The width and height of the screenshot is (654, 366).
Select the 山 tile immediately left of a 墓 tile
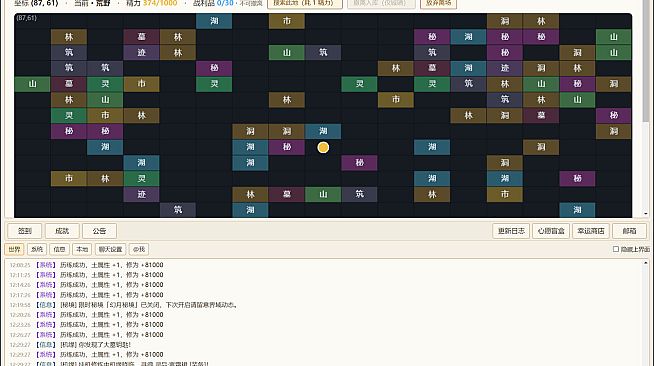pos(33,84)
